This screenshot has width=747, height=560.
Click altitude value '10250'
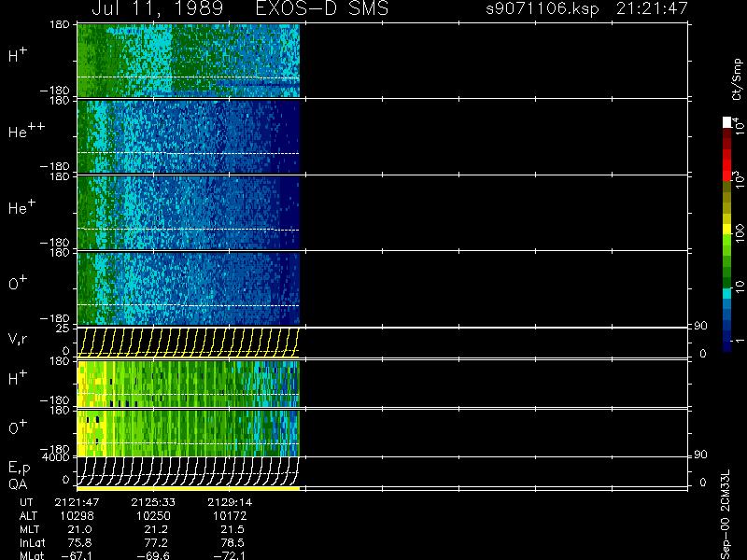click(x=153, y=516)
